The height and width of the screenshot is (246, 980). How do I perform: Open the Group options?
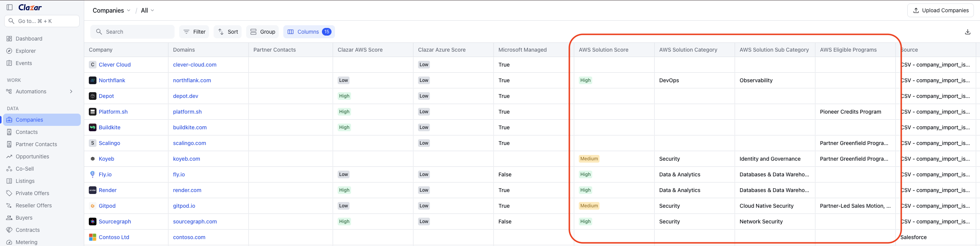point(263,32)
